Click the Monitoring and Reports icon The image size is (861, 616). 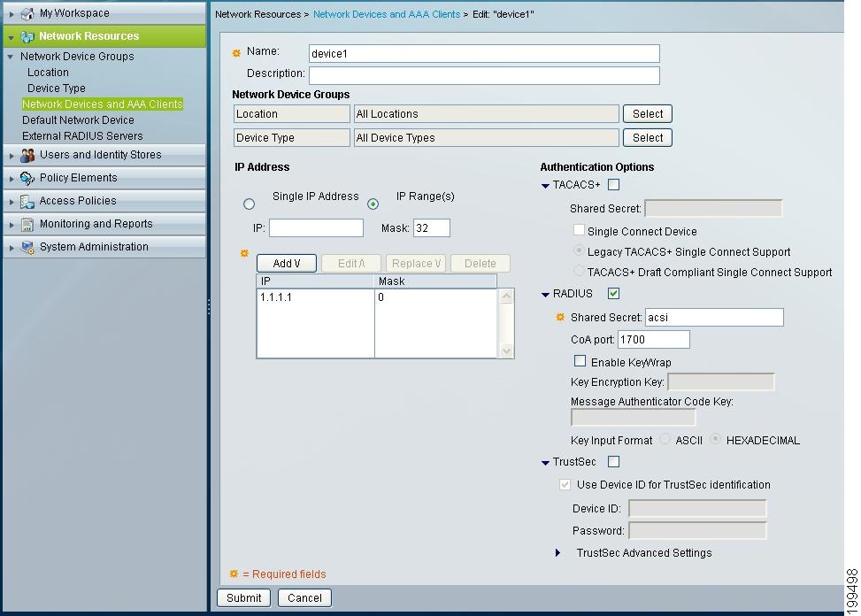point(27,224)
